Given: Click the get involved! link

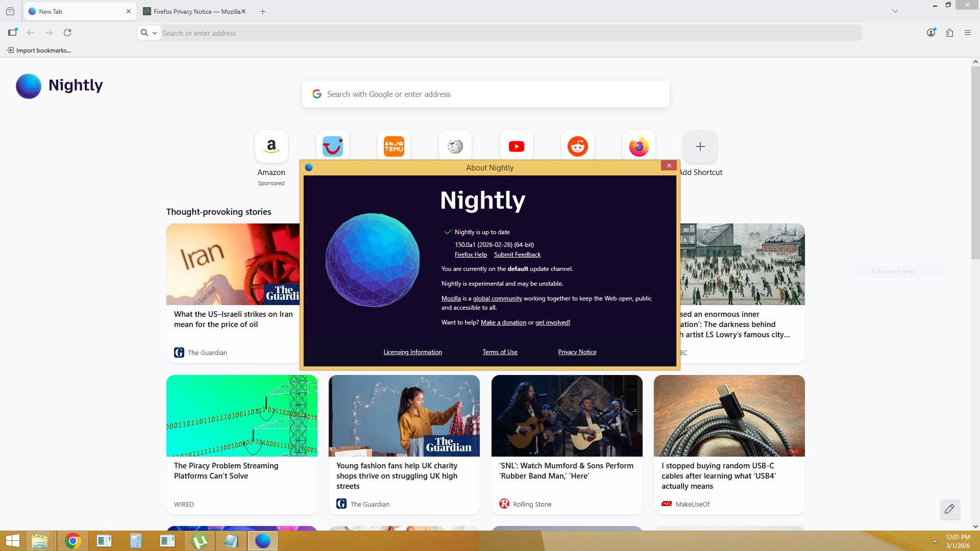Looking at the screenshot, I should click(552, 322).
